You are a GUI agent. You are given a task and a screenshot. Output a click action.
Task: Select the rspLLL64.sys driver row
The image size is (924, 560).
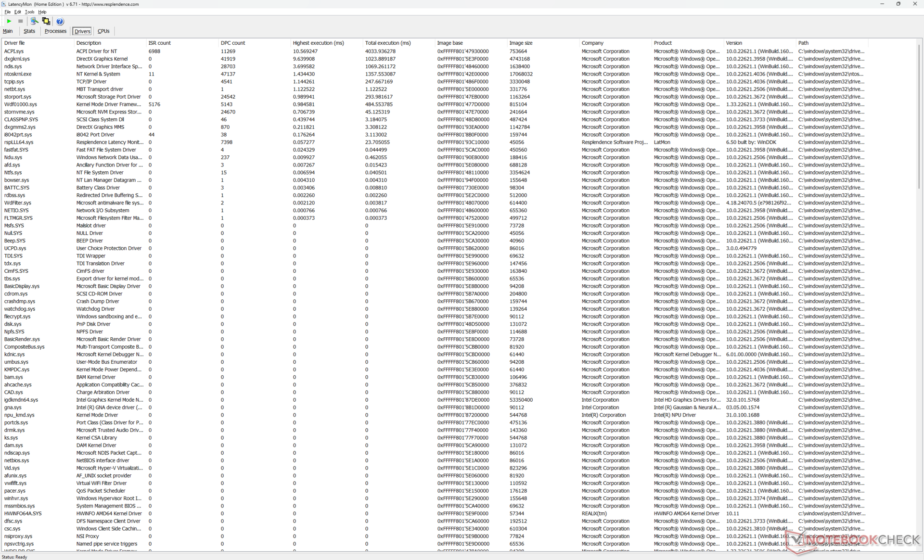point(435,142)
